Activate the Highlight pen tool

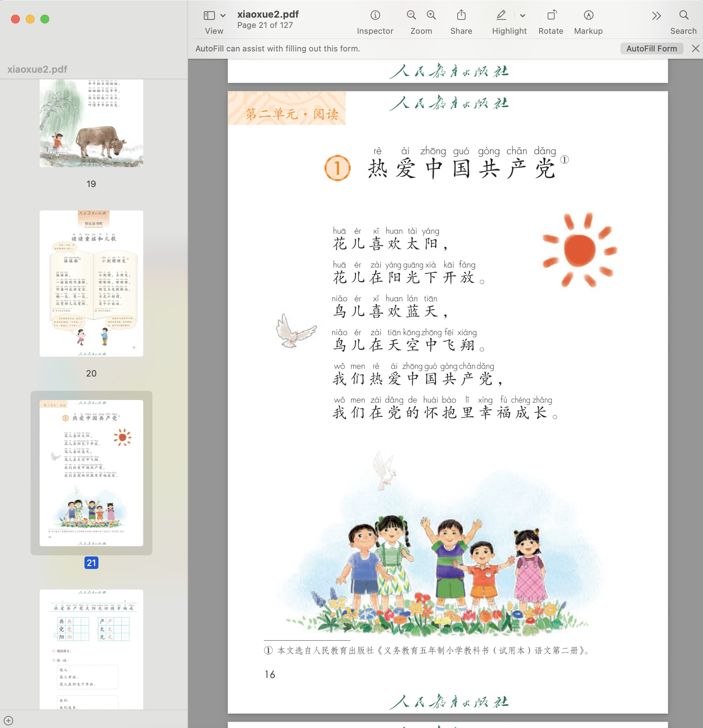pos(501,15)
